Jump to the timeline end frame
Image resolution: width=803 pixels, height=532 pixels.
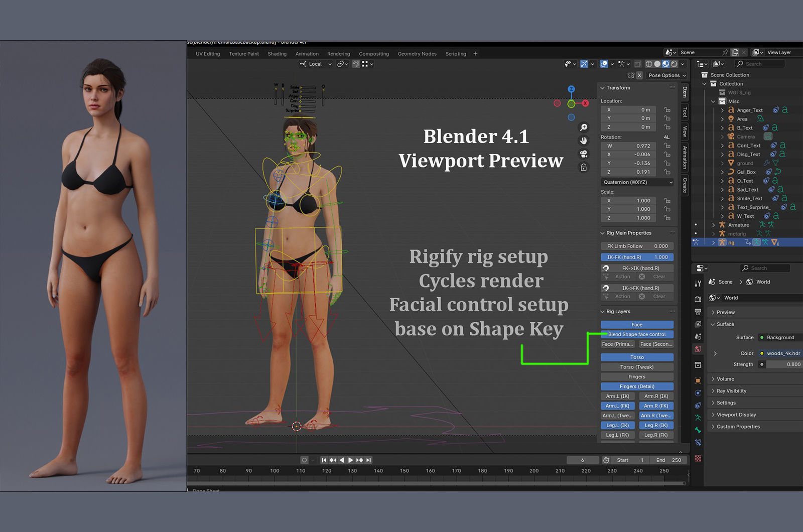(369, 460)
